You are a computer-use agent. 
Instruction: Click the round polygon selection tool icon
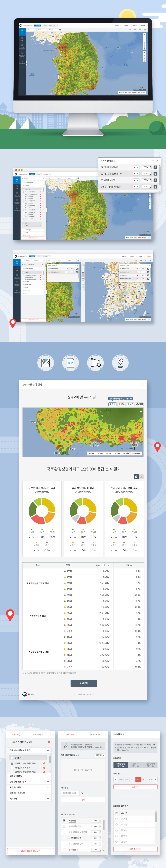click(x=95, y=363)
